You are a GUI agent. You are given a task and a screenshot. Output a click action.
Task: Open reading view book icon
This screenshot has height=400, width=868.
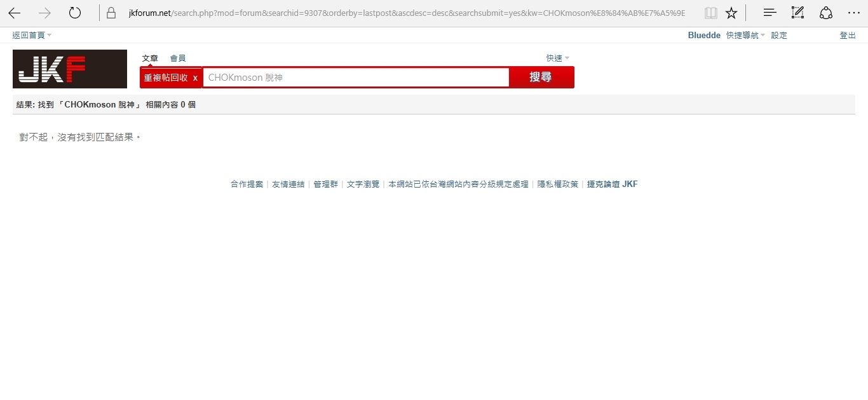pyautogui.click(x=711, y=13)
